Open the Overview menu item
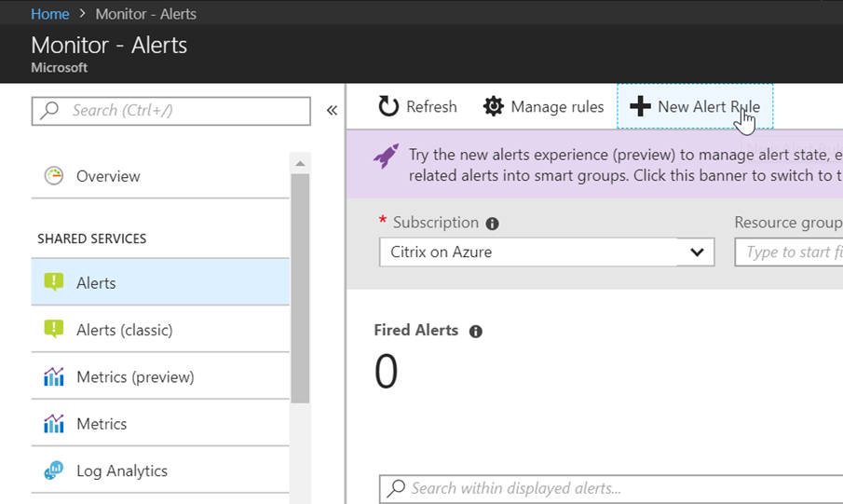This screenshot has width=843, height=504. (160, 176)
